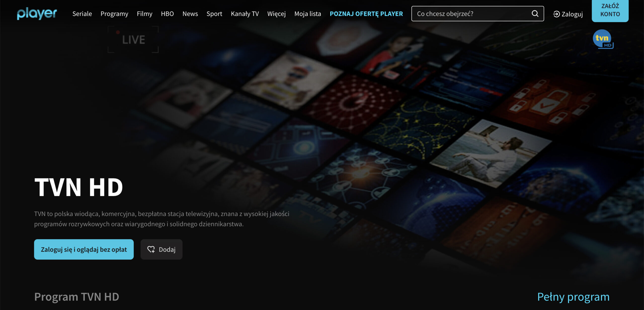
Task: Go to Filmy
Action: [x=144, y=14]
